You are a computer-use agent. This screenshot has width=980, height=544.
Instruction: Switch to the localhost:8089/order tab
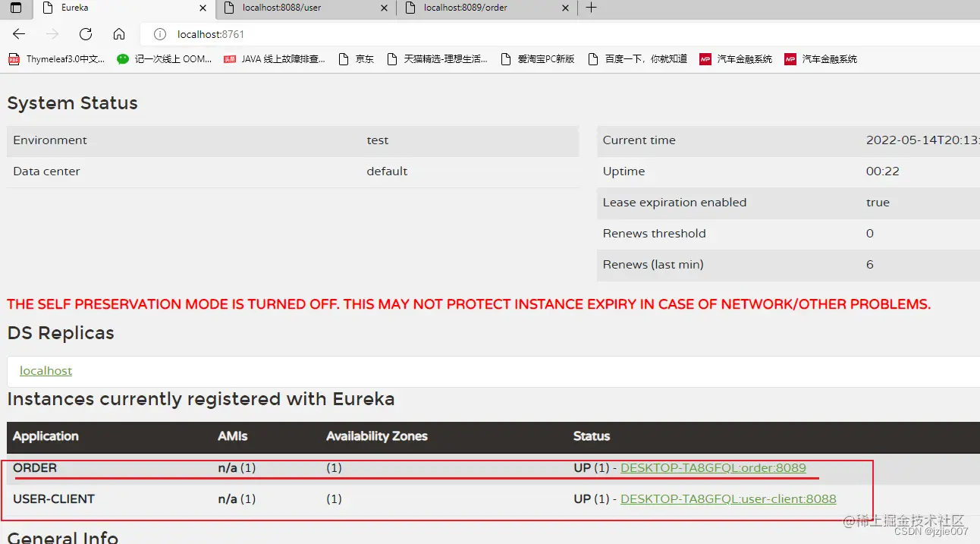click(486, 8)
